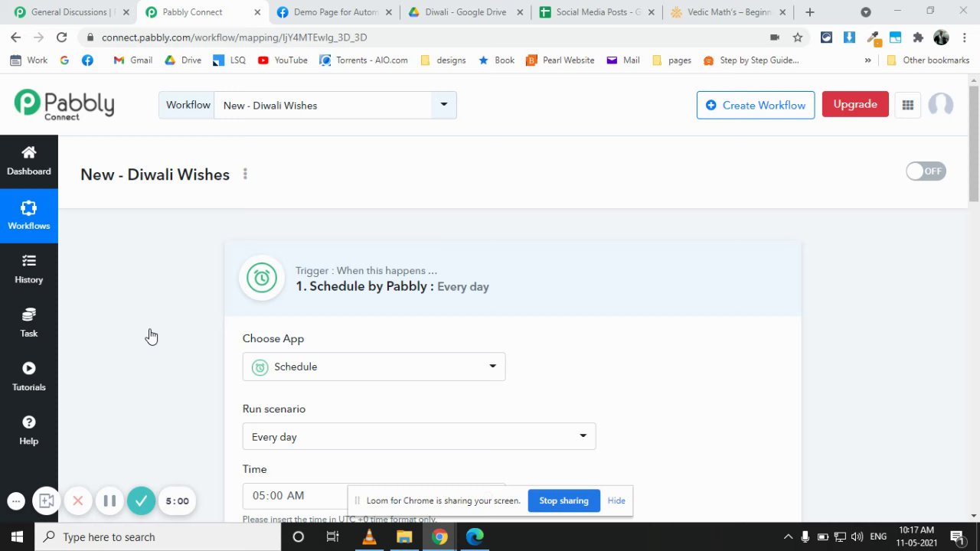Switch to Social Media Posts tab
Viewport: 980px width, 551px height.
click(597, 12)
